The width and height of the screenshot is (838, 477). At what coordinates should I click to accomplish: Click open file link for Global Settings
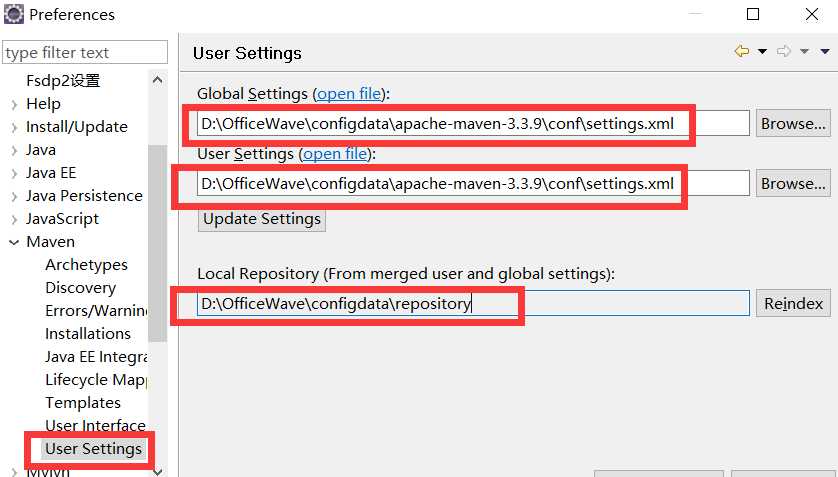(x=349, y=94)
